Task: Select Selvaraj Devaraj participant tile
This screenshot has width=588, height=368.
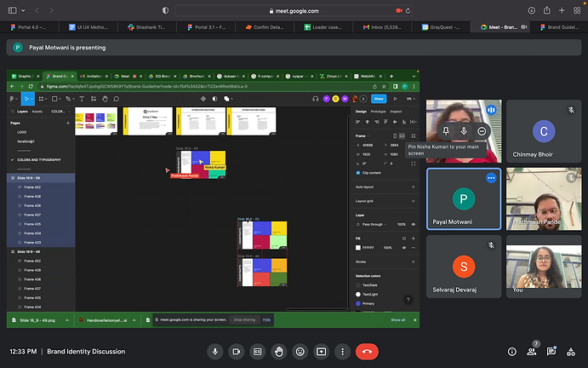Action: click(464, 267)
